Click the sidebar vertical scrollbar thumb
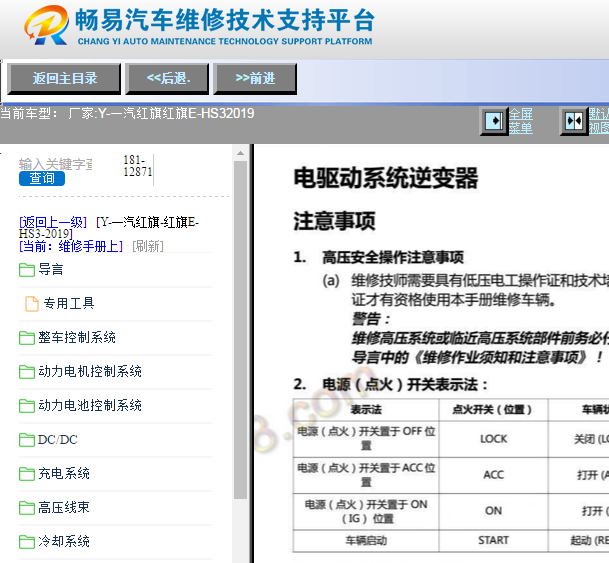609x563 pixels. pyautogui.click(x=240, y=329)
